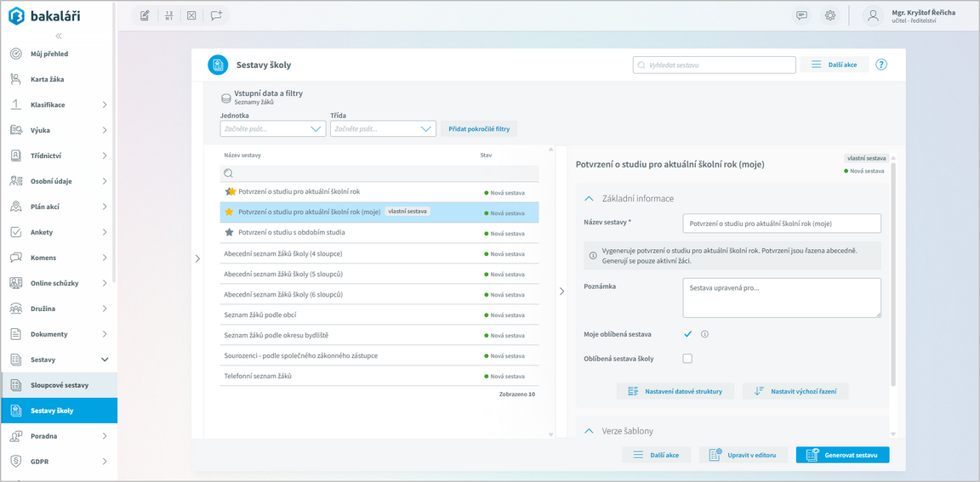Click the edit note icon in top toolbar
The image size is (980, 482).
click(x=145, y=16)
